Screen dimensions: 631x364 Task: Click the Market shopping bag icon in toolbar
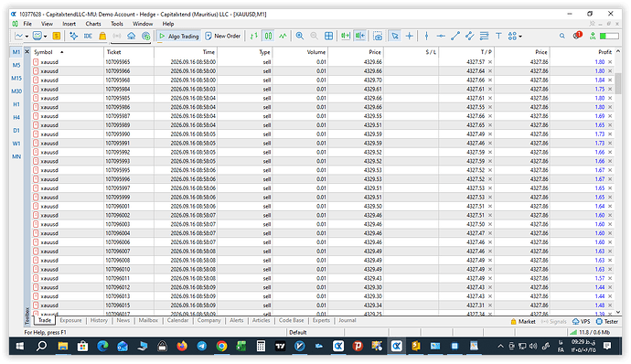coord(102,37)
